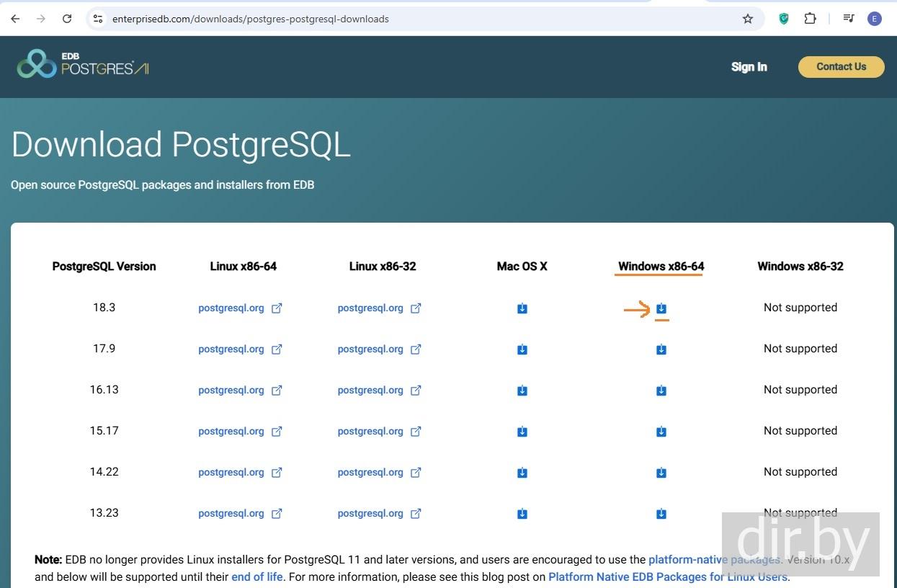Open the platform-native packages link
897x588 pixels.
point(714,559)
